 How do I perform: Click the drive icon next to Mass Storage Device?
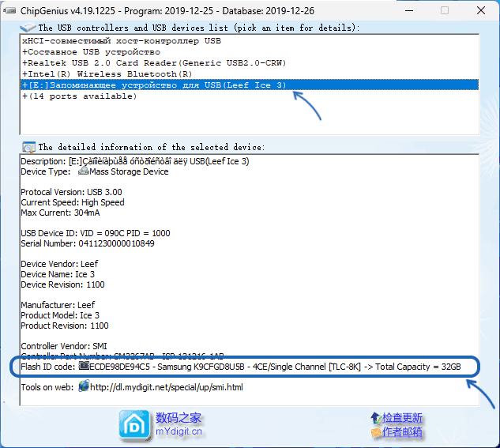(83, 171)
